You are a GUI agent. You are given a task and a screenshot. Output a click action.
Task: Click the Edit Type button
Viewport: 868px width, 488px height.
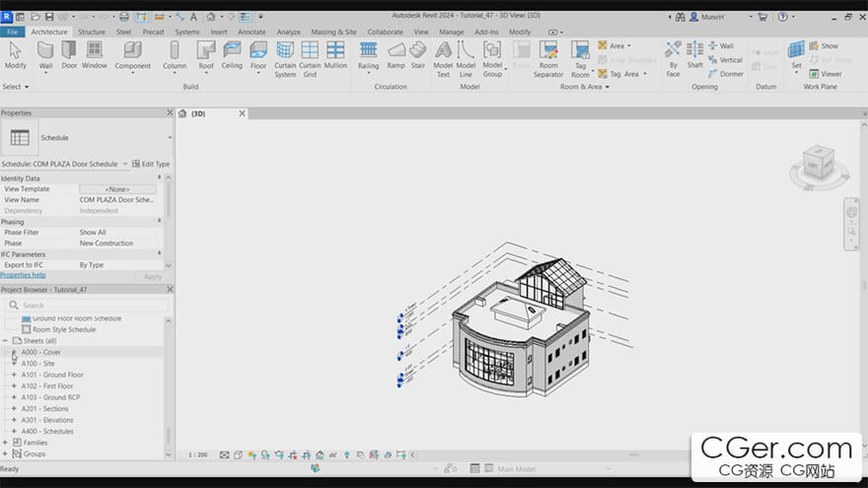click(x=151, y=164)
